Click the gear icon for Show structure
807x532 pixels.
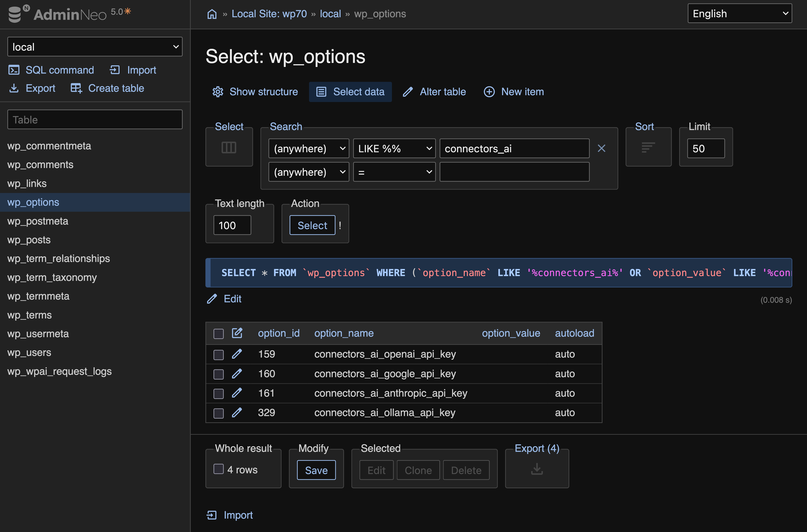(218, 92)
